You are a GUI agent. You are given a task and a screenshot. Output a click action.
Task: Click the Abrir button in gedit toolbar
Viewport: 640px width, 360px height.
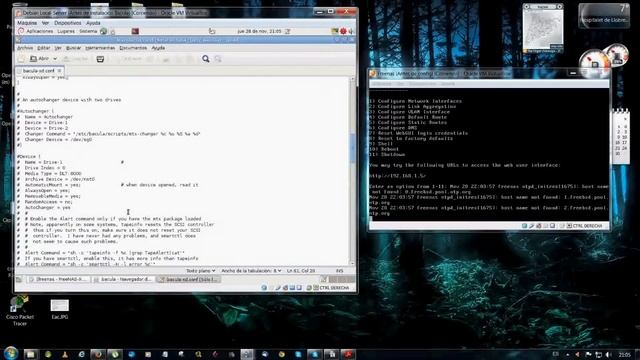(40, 59)
